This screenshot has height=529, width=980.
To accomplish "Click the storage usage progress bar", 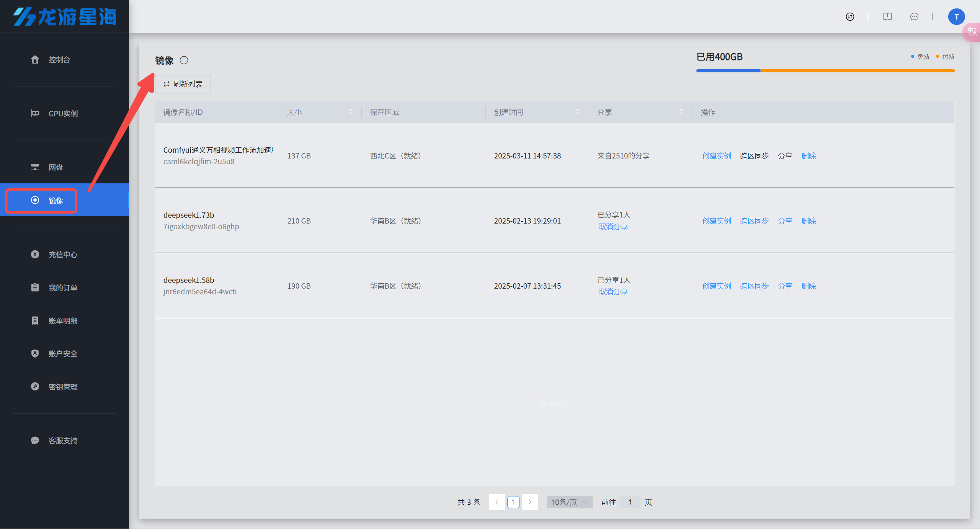I will 825,71.
